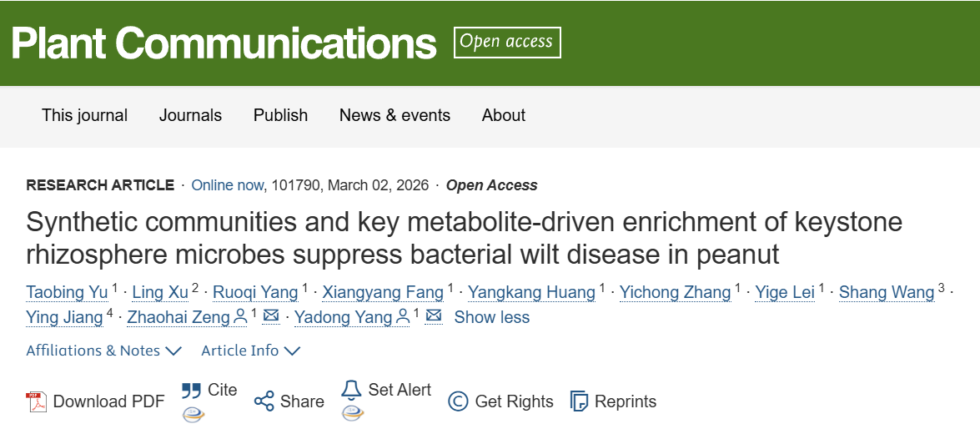The image size is (980, 434).
Task: Click the Get Rights copyright icon
Action: click(458, 401)
